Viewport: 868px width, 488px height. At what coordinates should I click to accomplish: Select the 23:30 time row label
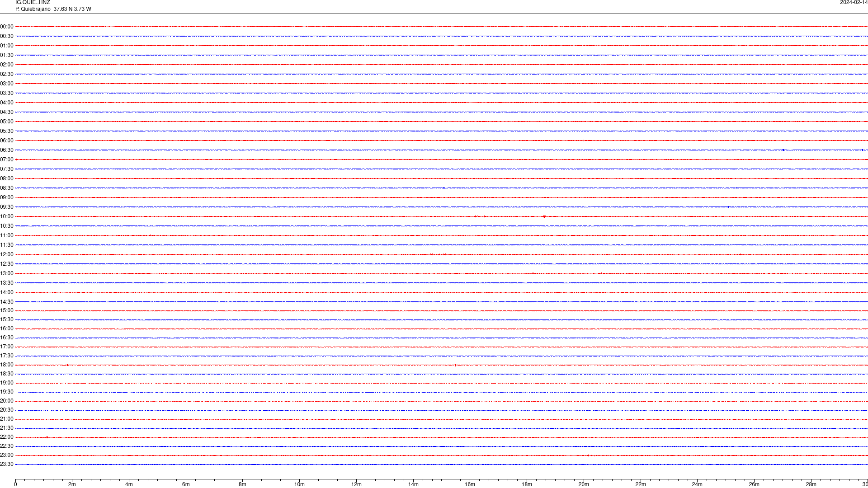7,464
